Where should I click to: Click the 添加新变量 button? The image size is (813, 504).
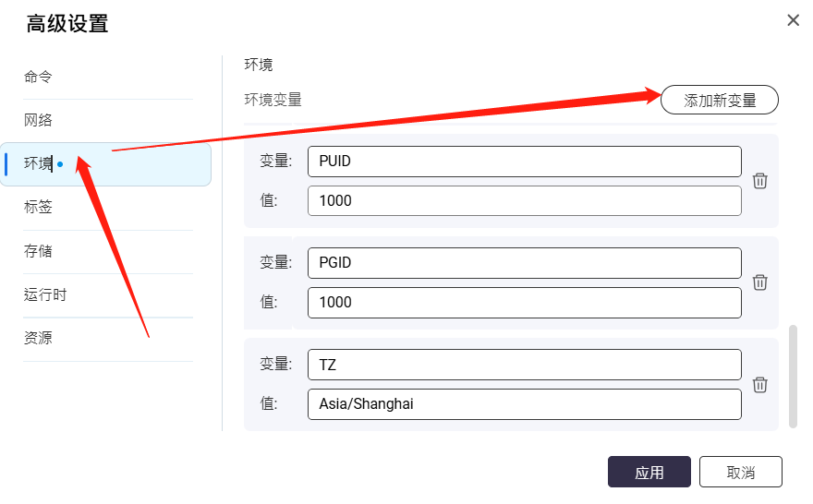(x=719, y=100)
